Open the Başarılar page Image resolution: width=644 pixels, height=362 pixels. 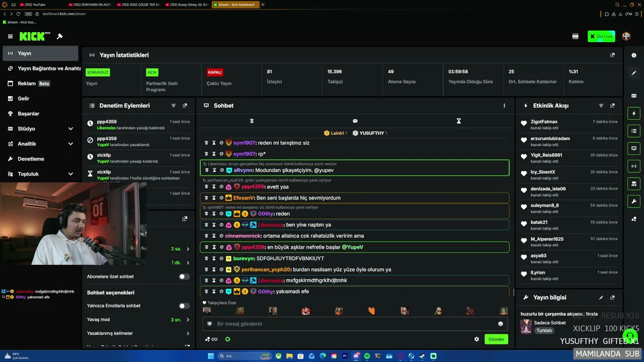pyautogui.click(x=40, y=114)
